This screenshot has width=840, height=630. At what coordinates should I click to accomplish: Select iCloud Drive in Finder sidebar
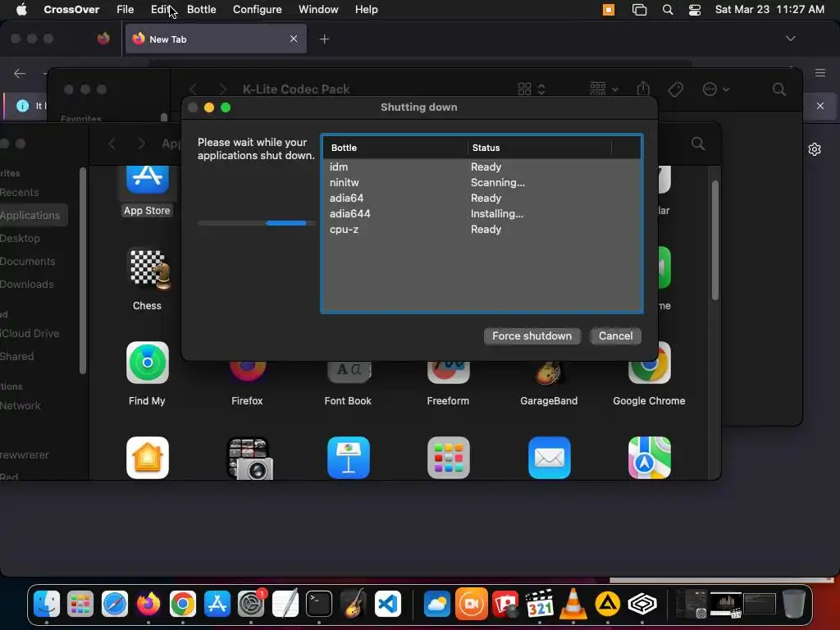tap(30, 334)
